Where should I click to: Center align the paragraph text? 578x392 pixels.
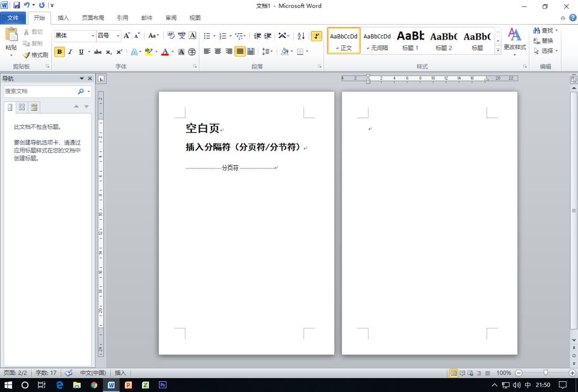click(218, 51)
